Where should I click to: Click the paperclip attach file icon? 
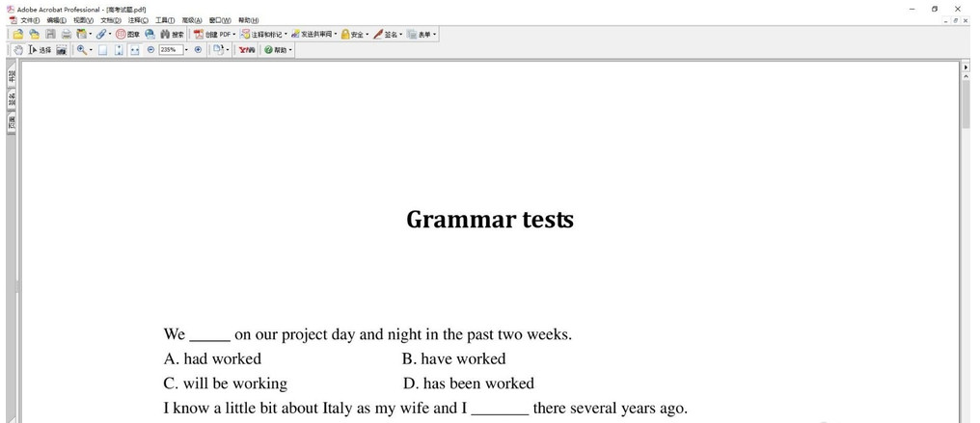pos(100,35)
